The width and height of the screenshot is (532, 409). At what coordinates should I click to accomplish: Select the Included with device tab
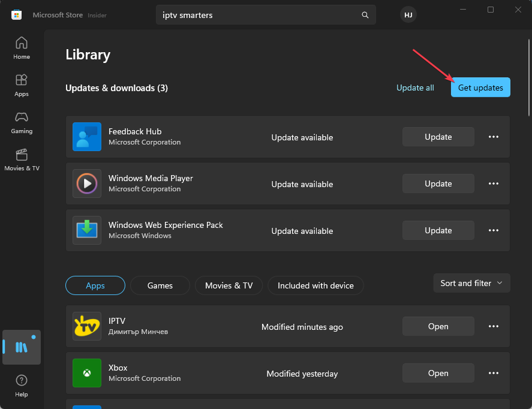click(315, 285)
